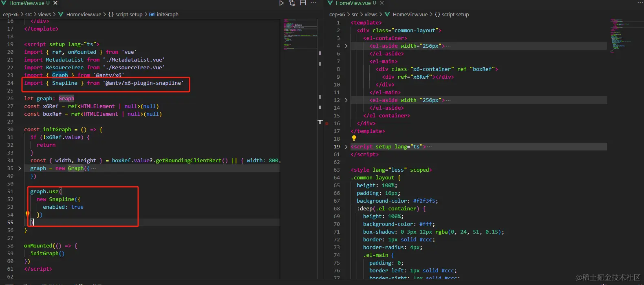Click the './ResourceTree.vue' import path
644x285 pixels.
(x=134, y=68)
